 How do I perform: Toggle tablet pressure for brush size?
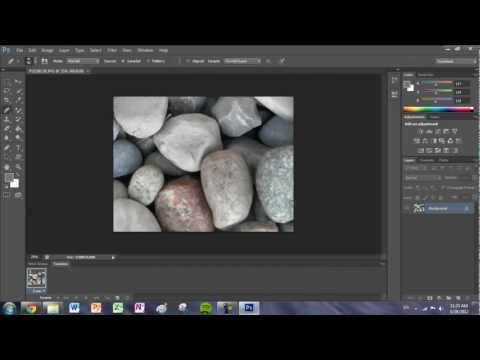coord(282,61)
